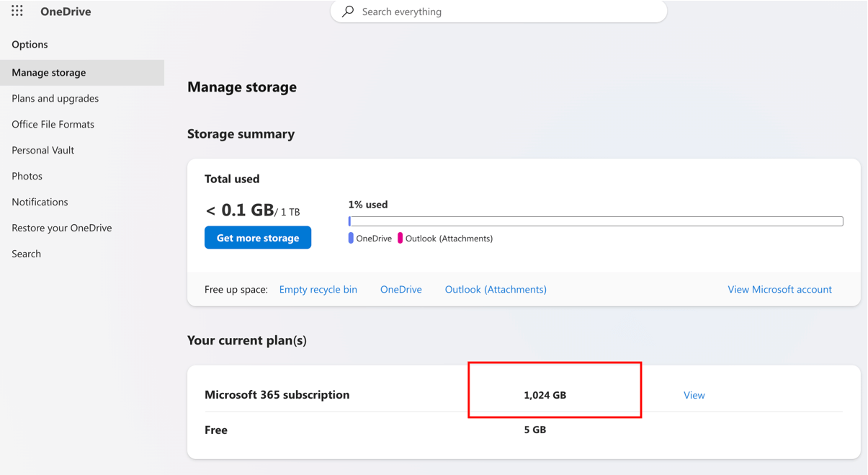Open the Notifications settings page
Screen dimensions: 868x475
40,202
